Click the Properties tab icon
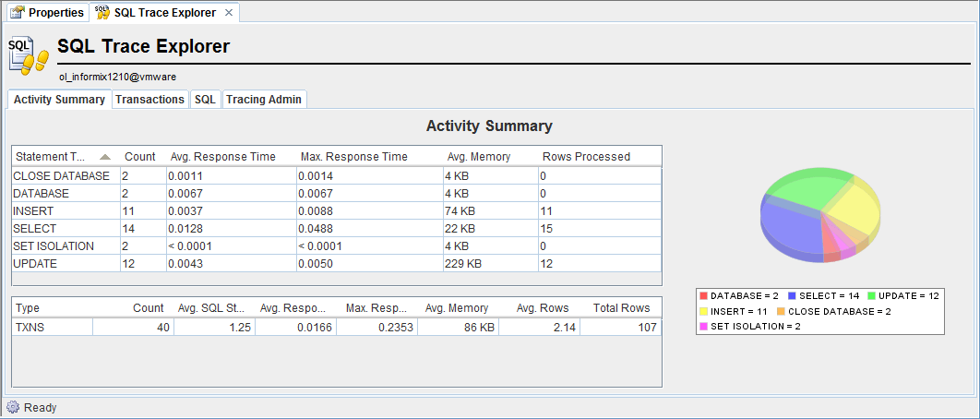Image resolution: width=980 pixels, height=419 pixels. [17, 13]
